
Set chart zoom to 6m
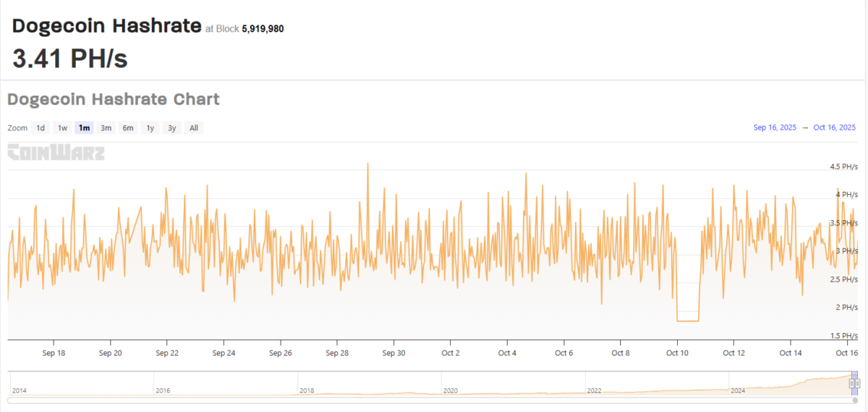128,128
